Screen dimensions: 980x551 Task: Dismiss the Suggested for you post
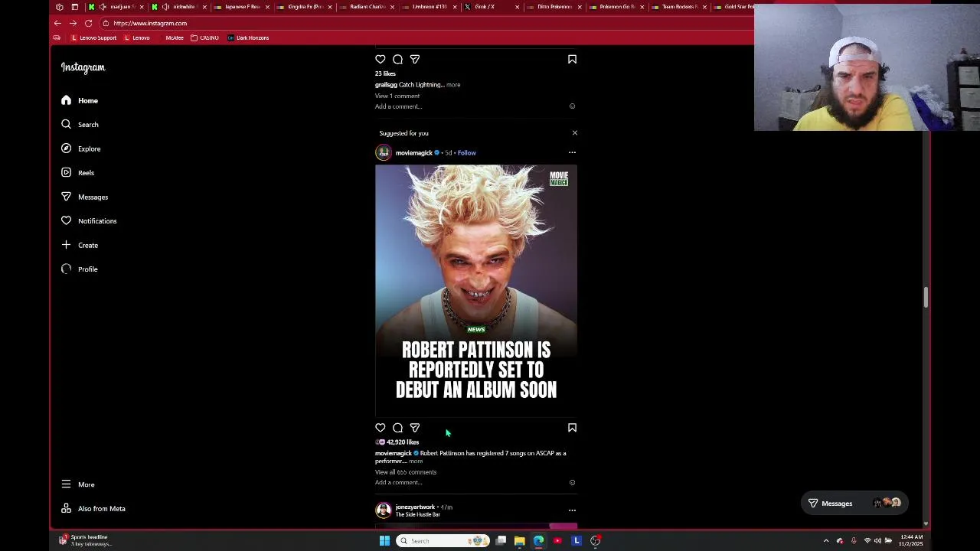[x=574, y=133]
